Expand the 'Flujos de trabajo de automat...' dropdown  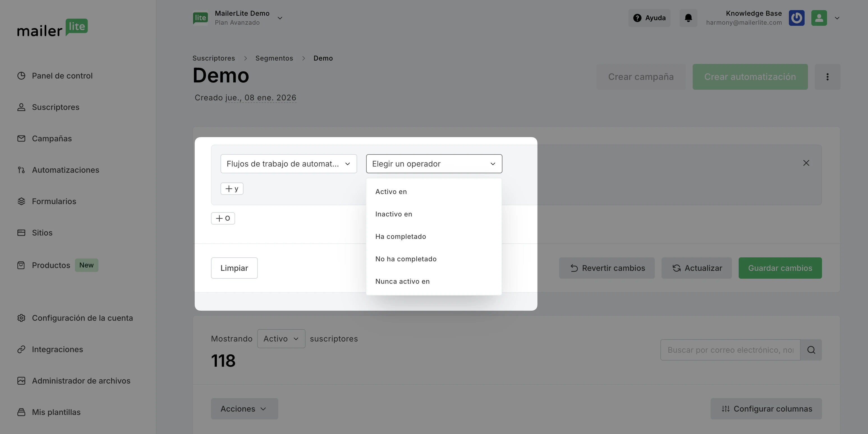(x=288, y=164)
